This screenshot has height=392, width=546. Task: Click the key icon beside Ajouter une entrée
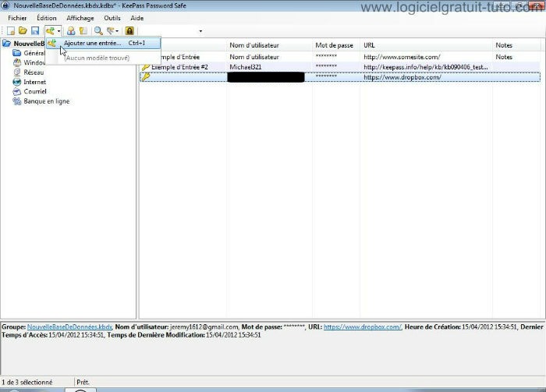point(52,43)
